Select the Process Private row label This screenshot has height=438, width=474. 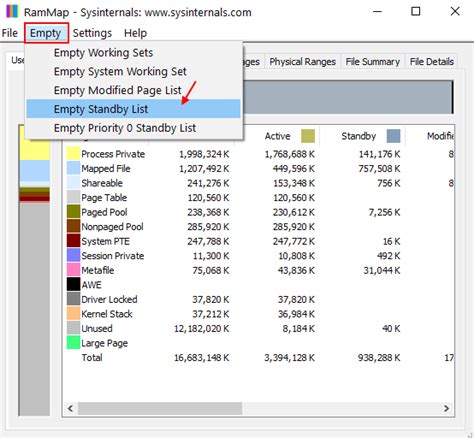tap(113, 154)
